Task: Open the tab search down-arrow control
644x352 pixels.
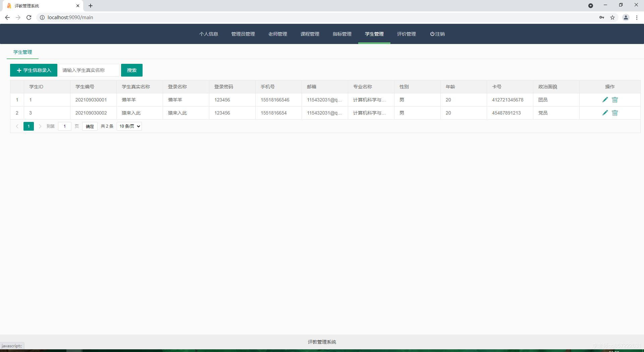Action: [x=591, y=5]
